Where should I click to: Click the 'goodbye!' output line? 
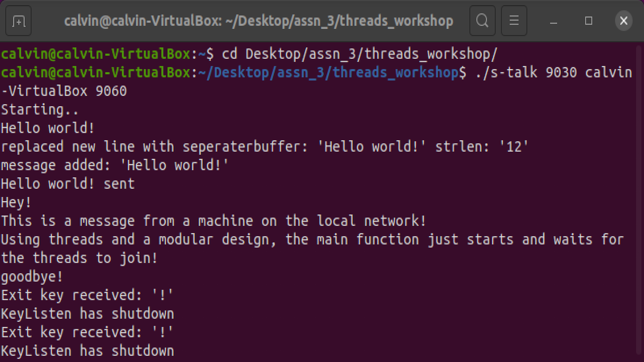32,276
